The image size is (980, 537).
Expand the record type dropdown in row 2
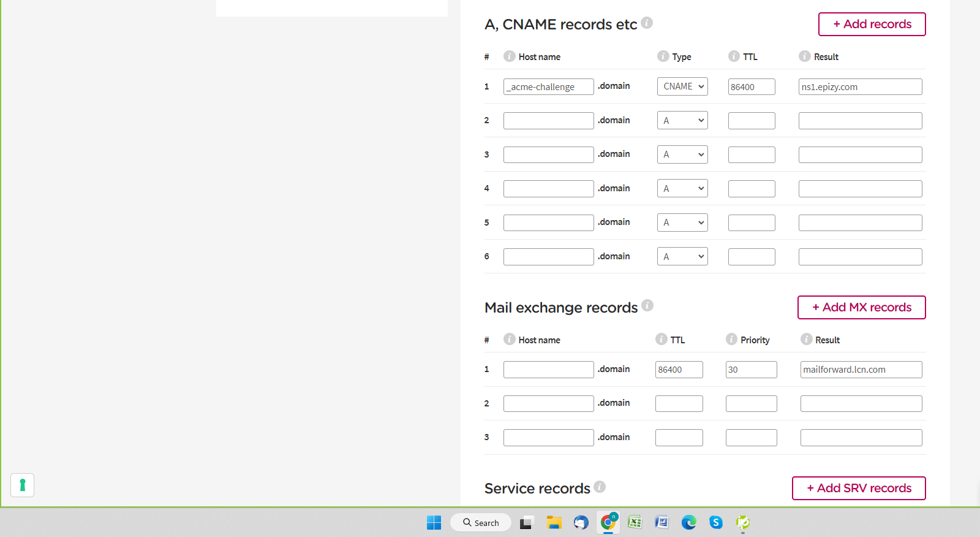tap(682, 121)
